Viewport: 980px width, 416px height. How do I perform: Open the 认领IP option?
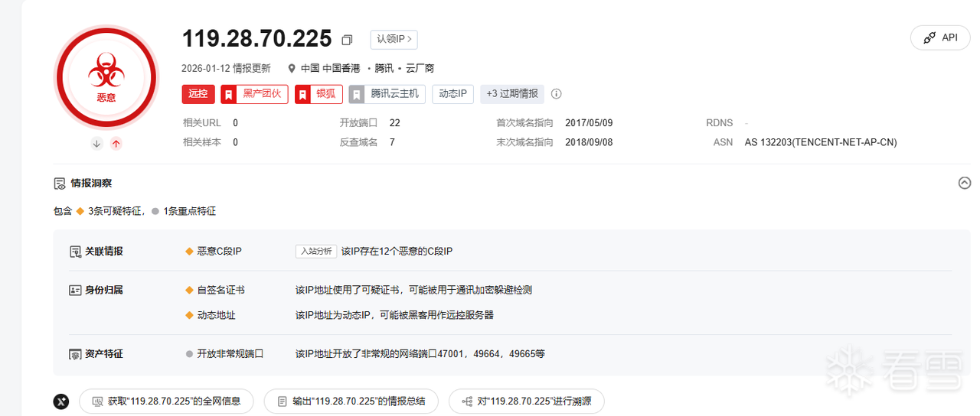pyautogui.click(x=394, y=39)
